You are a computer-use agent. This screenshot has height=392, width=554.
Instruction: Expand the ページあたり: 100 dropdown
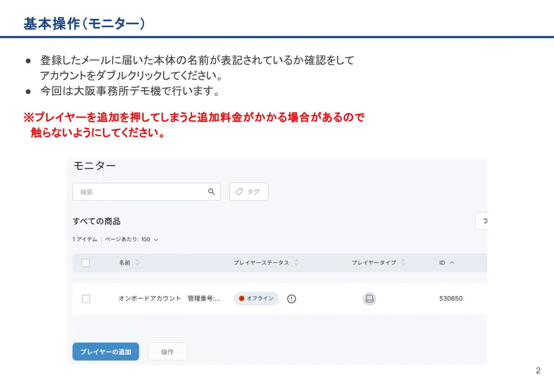(132, 240)
